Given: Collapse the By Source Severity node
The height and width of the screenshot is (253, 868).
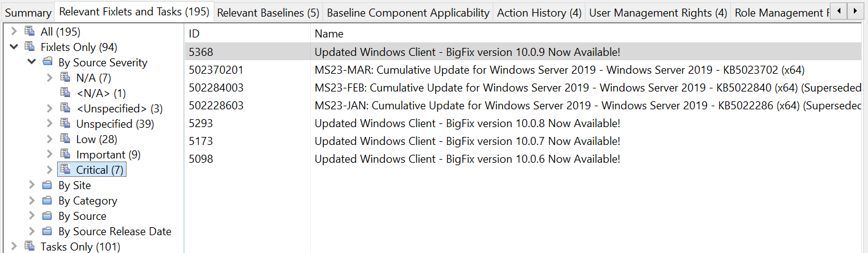Looking at the screenshot, I should coord(31,63).
